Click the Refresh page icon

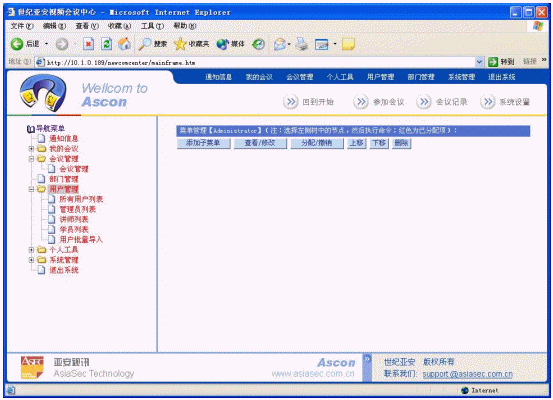[x=107, y=44]
